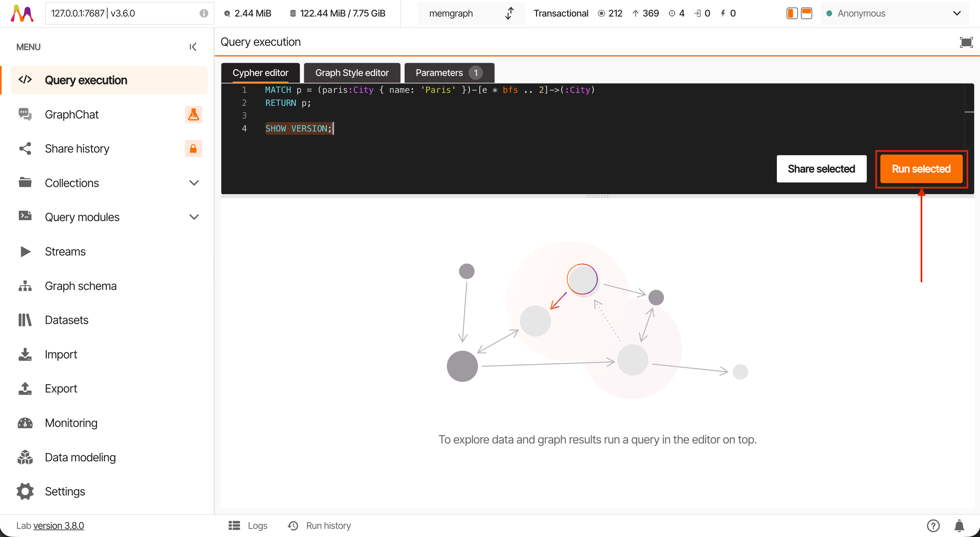Click the editor resize handle divider
This screenshot has height=537, width=980.
coord(597,196)
